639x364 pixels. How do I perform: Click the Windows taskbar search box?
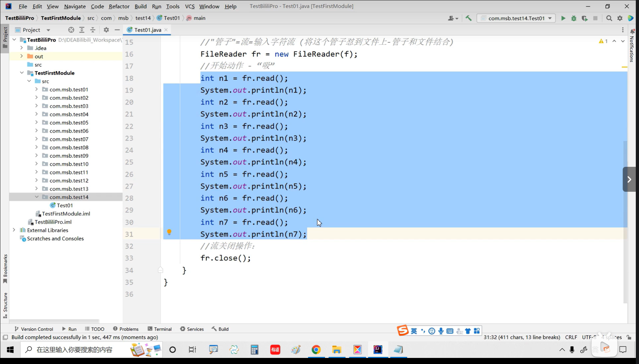74,350
